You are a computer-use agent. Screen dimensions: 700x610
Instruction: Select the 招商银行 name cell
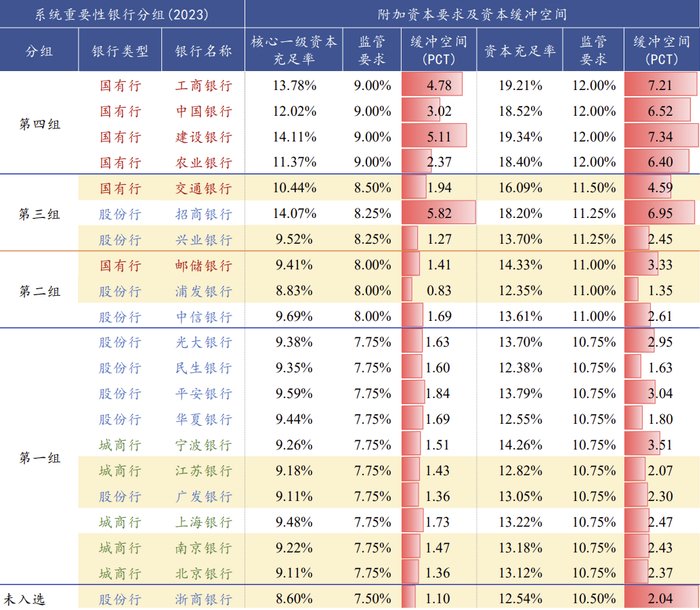click(204, 214)
